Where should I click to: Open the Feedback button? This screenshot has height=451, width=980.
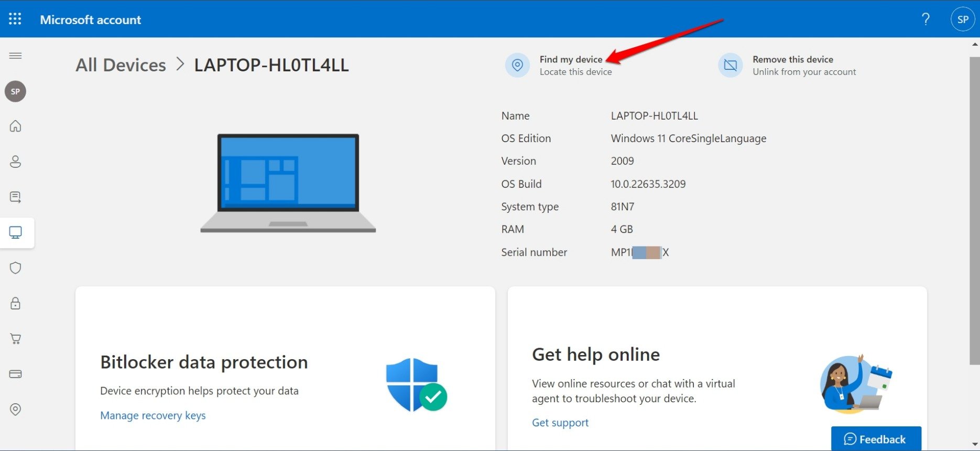pyautogui.click(x=876, y=439)
